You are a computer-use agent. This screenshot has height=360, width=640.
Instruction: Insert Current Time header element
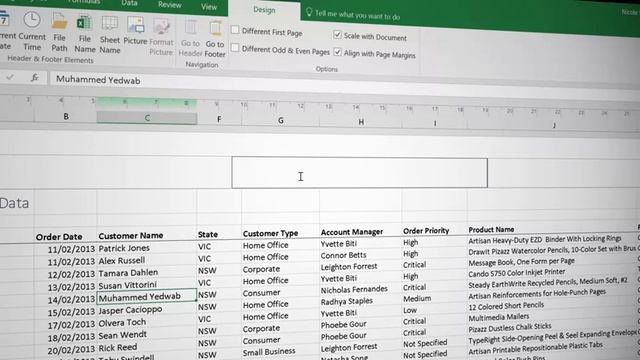click(32, 31)
